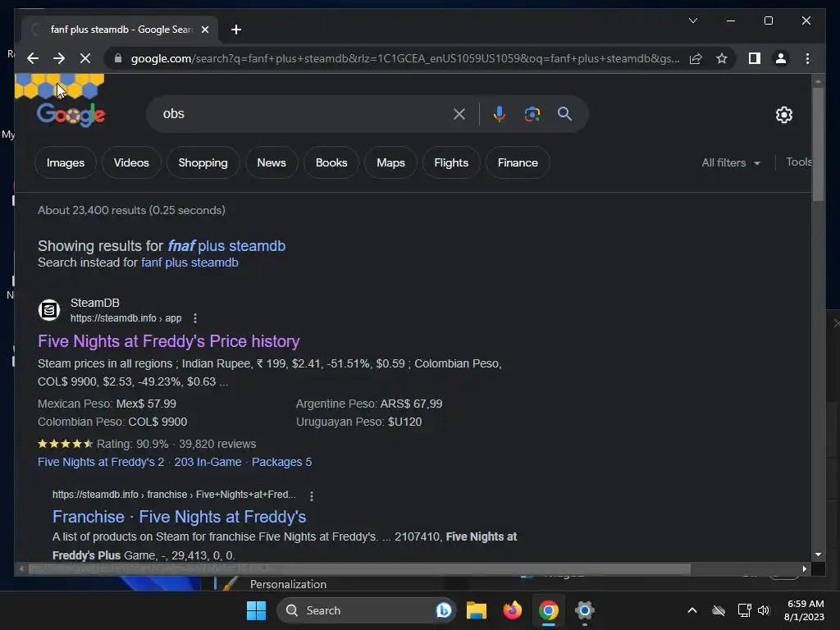Click the horizontal scrollbar thumb

coord(359,568)
